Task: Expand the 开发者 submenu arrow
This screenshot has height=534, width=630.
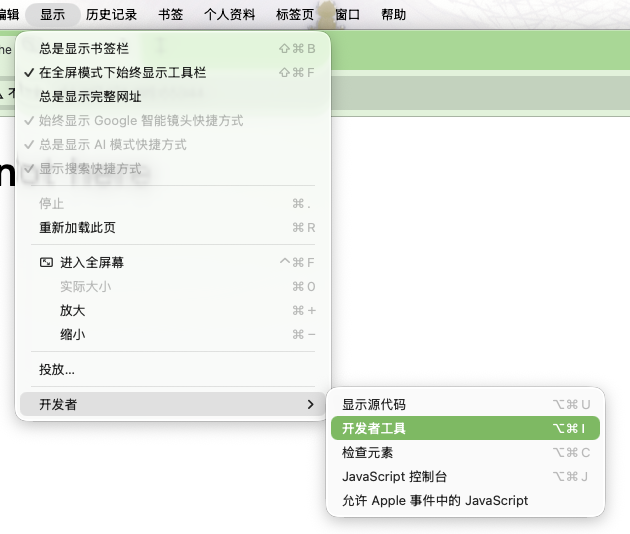Action: point(309,404)
